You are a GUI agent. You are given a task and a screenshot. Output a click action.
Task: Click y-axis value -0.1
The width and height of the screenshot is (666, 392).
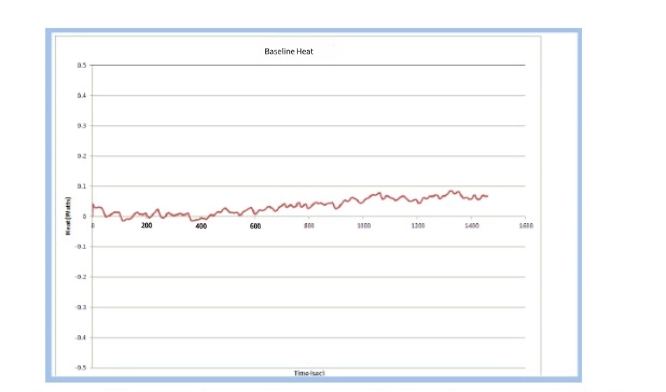(81, 247)
